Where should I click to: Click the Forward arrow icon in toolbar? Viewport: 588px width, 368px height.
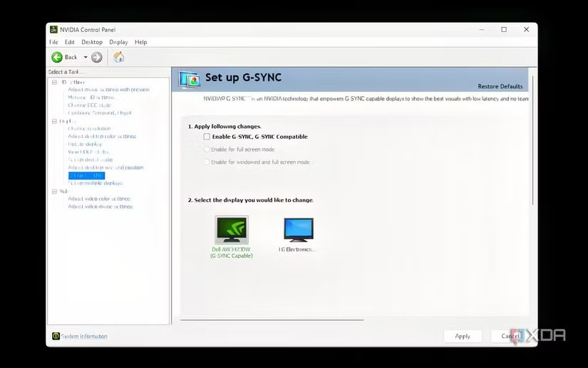[97, 57]
